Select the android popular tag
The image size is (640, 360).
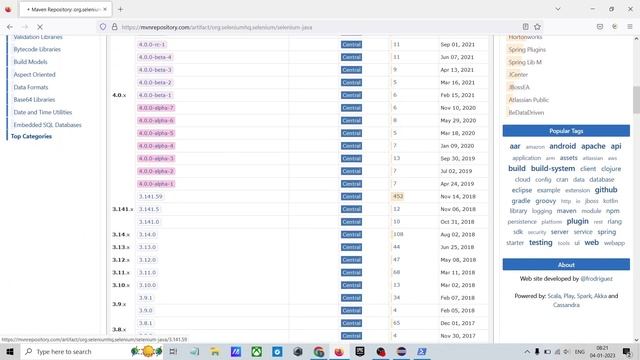click(x=562, y=146)
